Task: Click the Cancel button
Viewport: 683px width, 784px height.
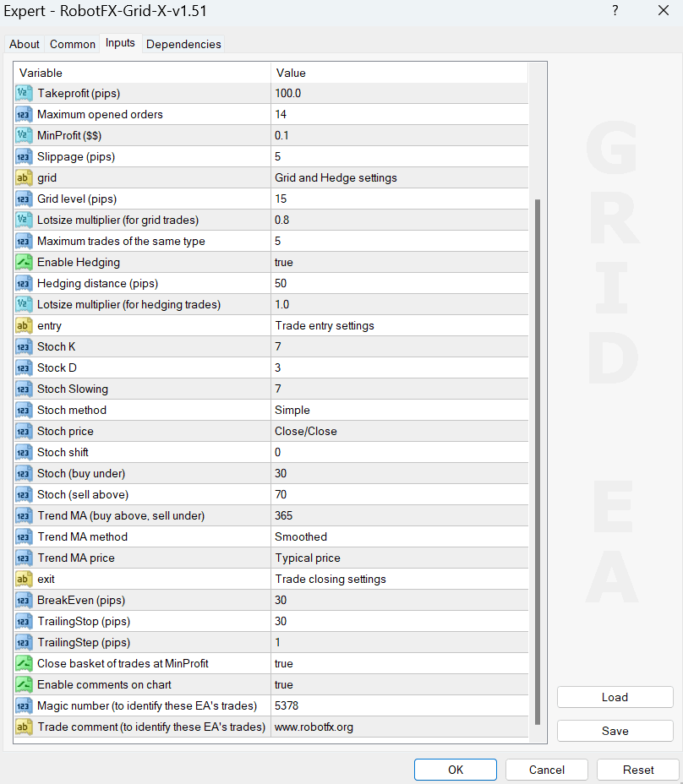Action: [546, 770]
